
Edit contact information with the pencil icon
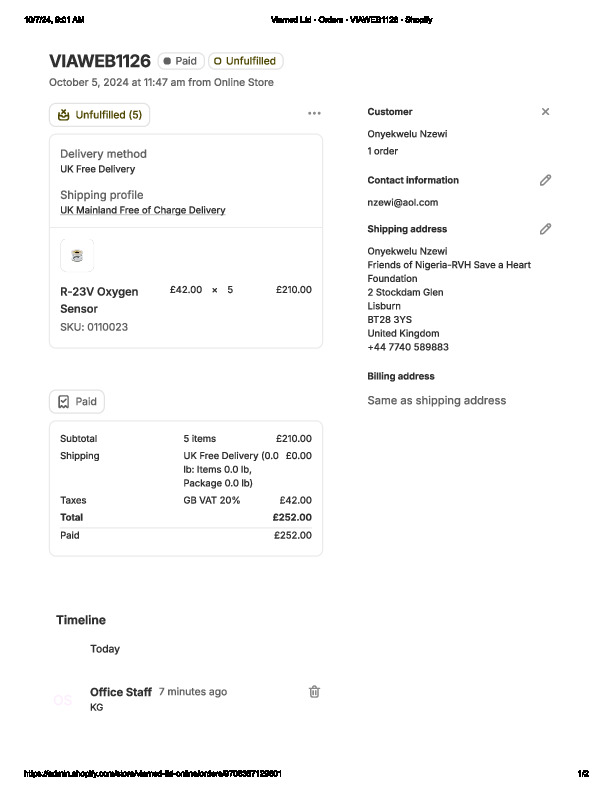pyautogui.click(x=545, y=180)
